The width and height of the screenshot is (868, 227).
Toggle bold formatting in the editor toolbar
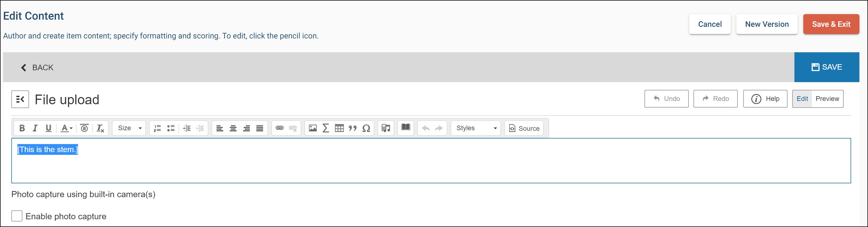22,128
